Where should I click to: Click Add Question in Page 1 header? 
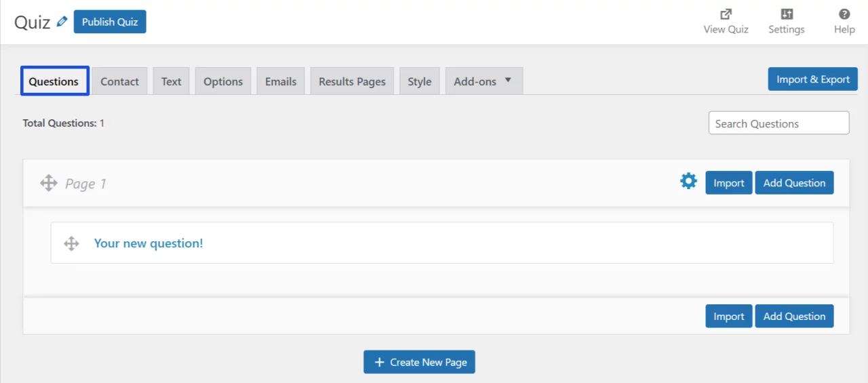pos(794,183)
